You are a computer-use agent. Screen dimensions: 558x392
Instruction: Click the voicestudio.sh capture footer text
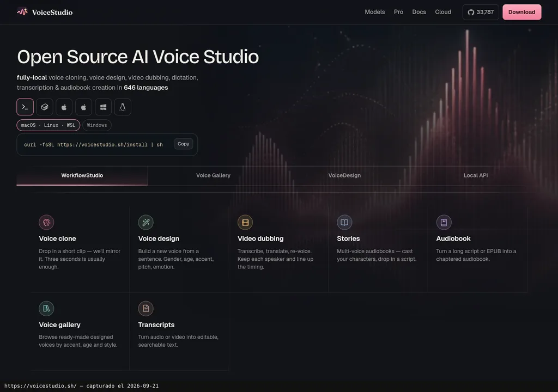(x=82, y=385)
